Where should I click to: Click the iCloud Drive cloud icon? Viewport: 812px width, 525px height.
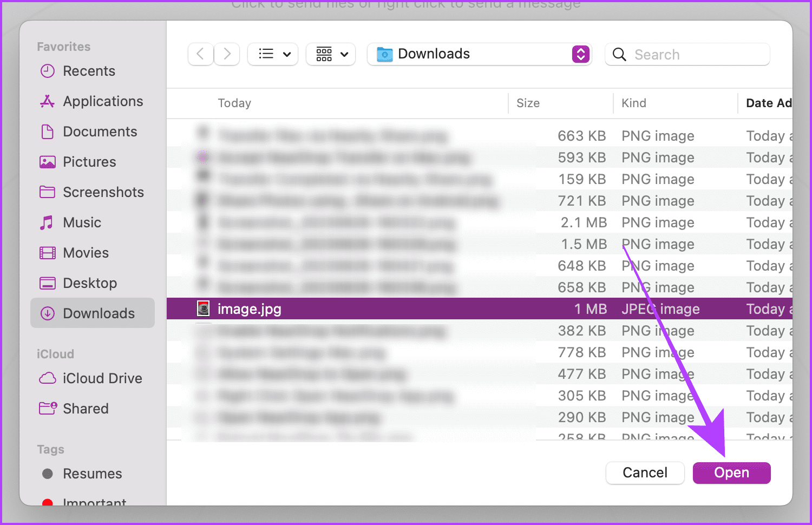[48, 378]
